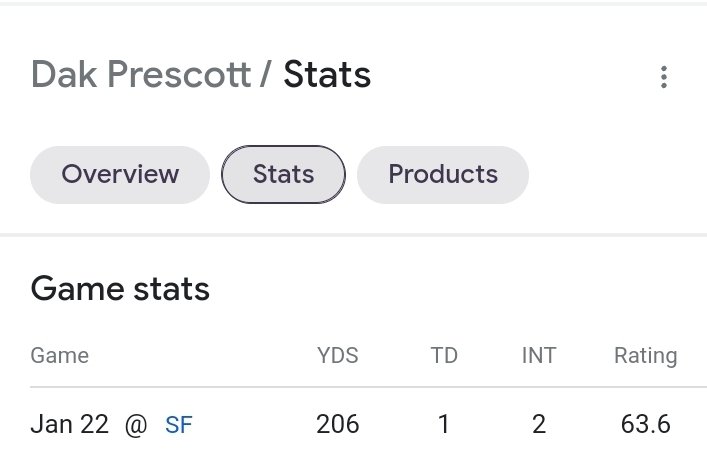707x459 pixels.
Task: Click the Game stats section heading
Action: tap(120, 289)
